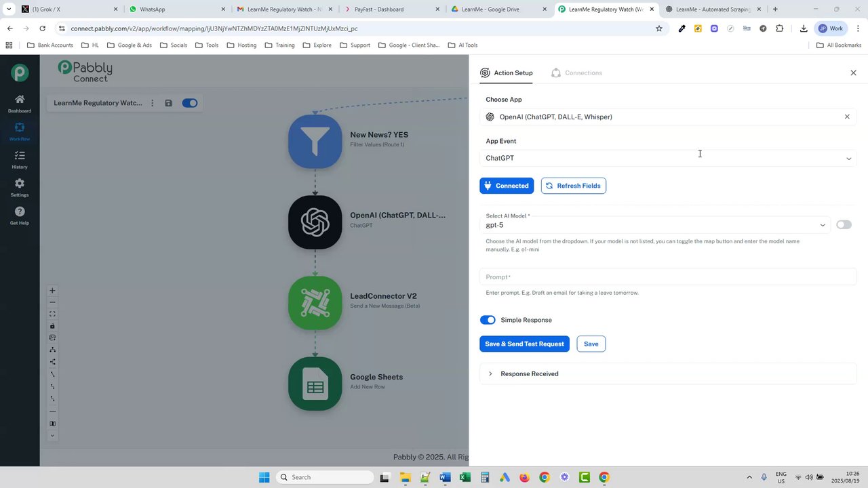868x488 pixels.
Task: Select the OpenAI ChatGPT step icon on canvas
Action: tap(315, 222)
